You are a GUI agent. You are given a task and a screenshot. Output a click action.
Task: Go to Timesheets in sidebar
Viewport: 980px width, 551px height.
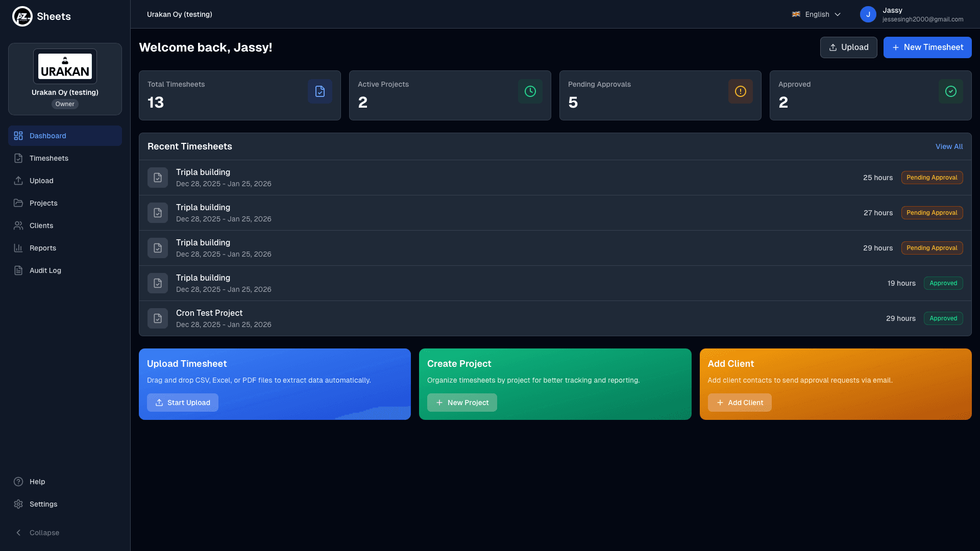tap(48, 158)
